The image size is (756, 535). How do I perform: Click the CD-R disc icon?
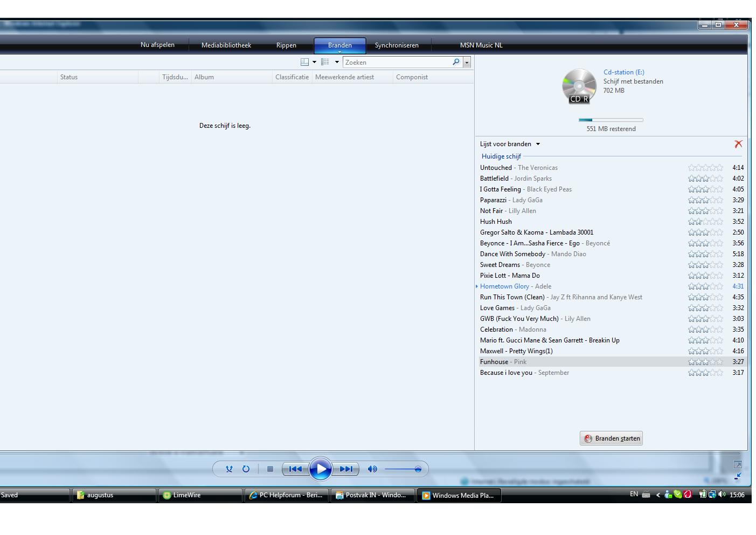[x=579, y=86]
